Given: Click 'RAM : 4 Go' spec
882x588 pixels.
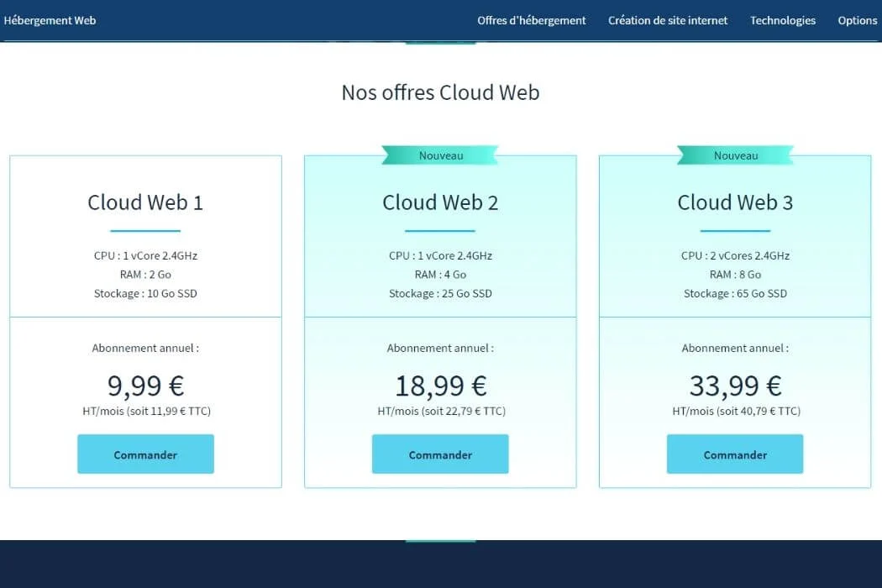Looking at the screenshot, I should coord(440,275).
